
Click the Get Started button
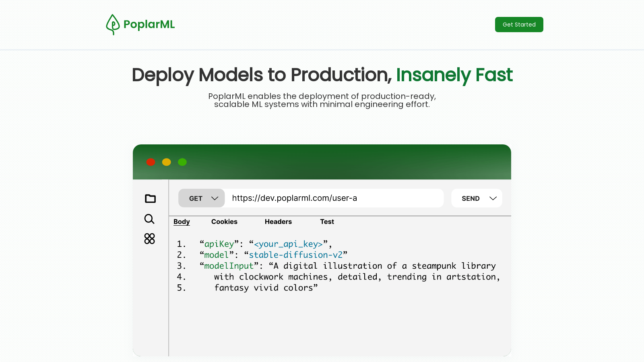(x=519, y=25)
